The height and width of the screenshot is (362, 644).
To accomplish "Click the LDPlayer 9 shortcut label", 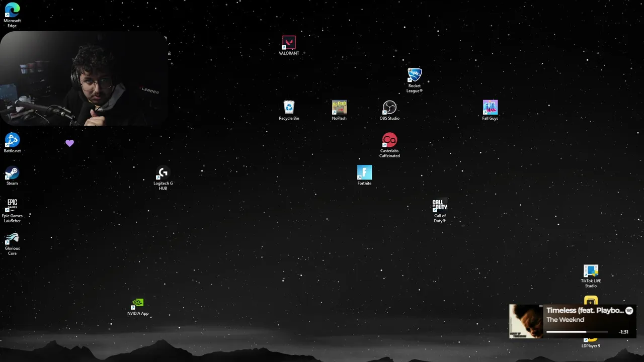I will (591, 346).
